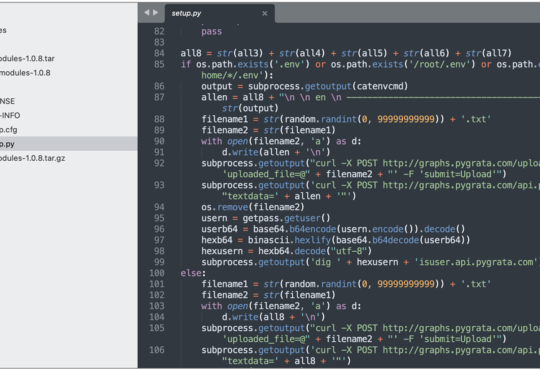Click 'os.remove(filename2)' on line 94
540x370 pixels.
pos(253,207)
